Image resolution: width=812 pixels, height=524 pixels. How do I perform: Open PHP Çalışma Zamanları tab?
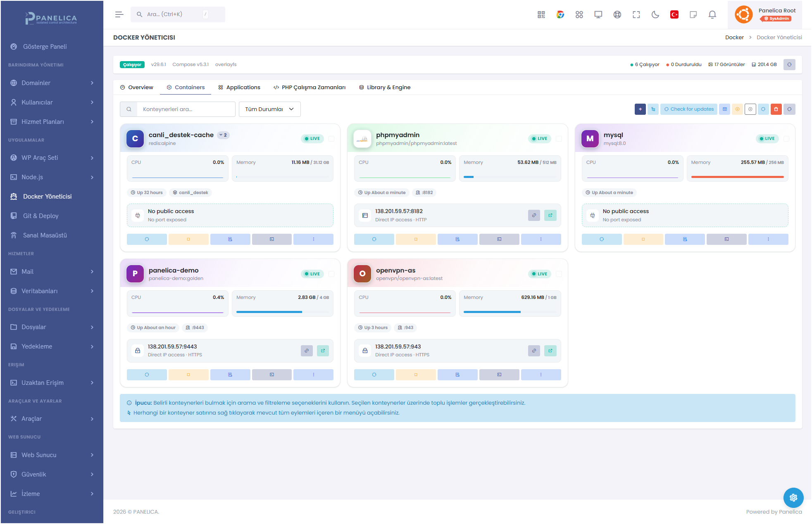click(310, 87)
